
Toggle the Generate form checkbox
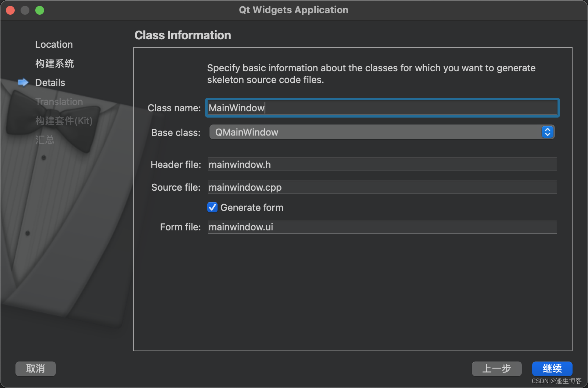(x=212, y=207)
